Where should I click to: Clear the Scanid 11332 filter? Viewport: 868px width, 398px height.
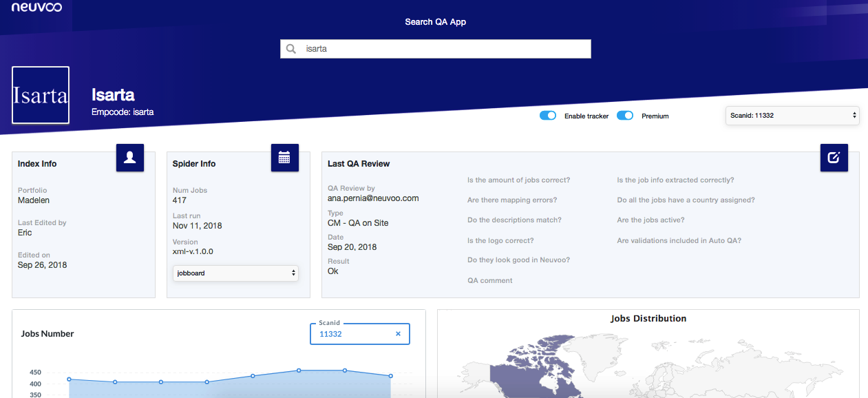pos(398,334)
